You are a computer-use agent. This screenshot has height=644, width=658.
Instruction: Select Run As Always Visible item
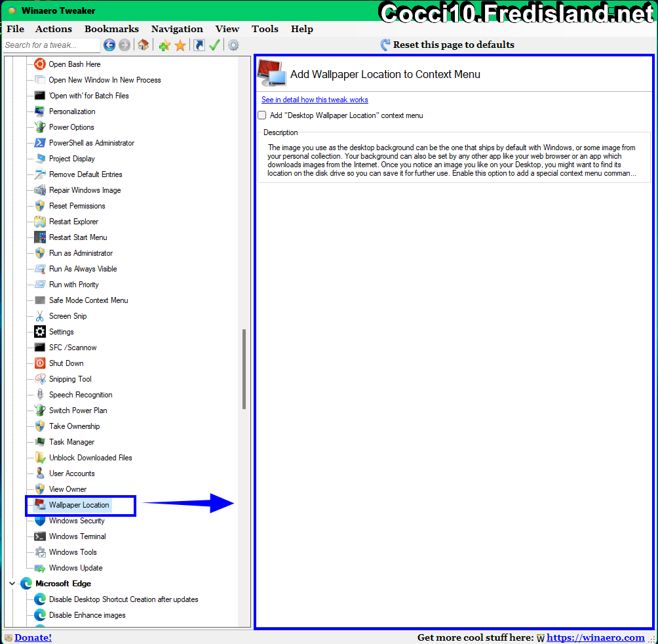[83, 269]
